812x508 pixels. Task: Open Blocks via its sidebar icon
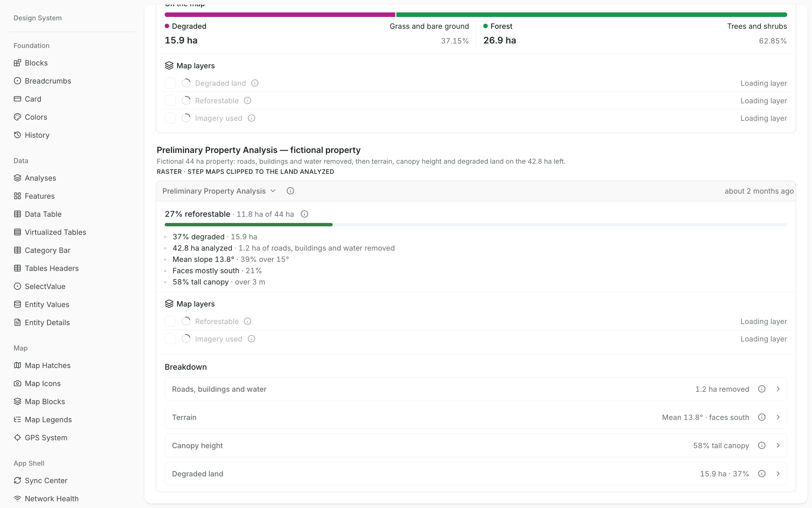click(x=17, y=63)
